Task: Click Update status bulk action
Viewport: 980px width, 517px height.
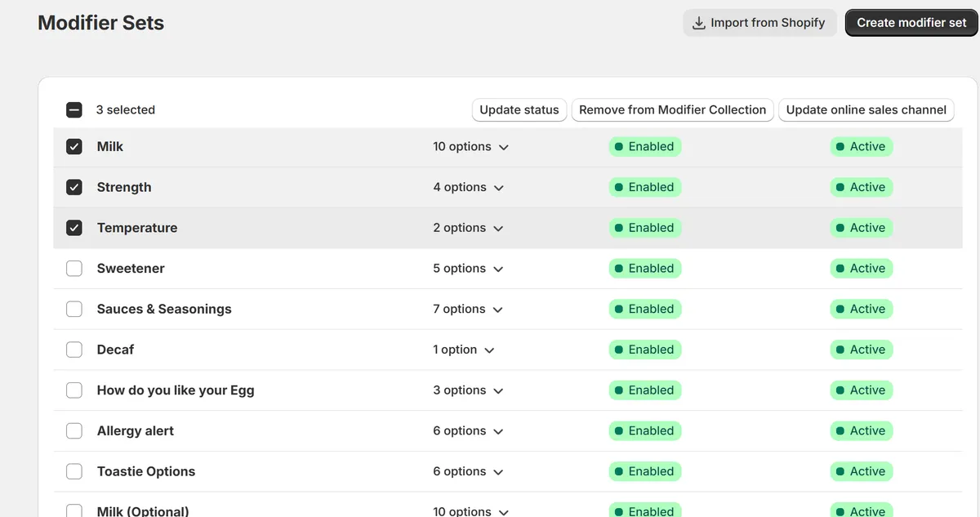Action: pyautogui.click(x=519, y=109)
